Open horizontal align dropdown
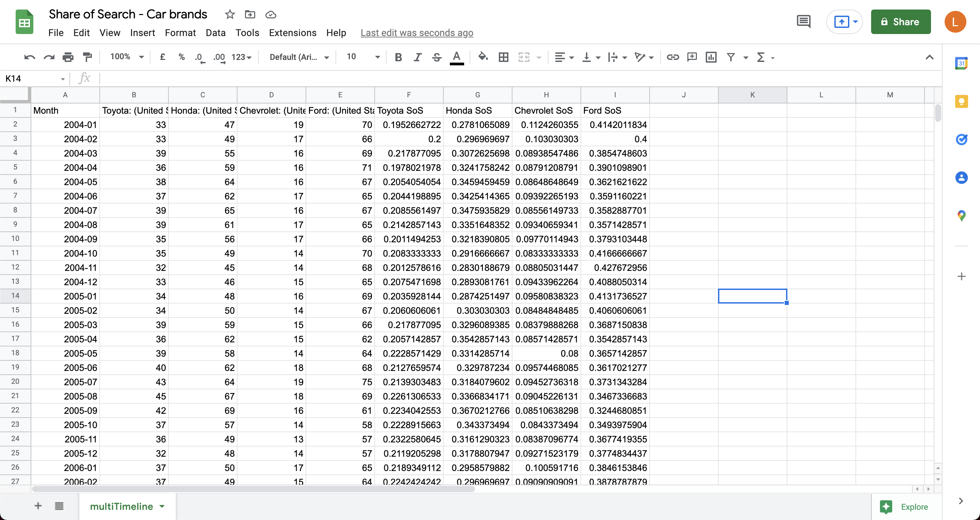This screenshot has width=980, height=520. [x=564, y=57]
